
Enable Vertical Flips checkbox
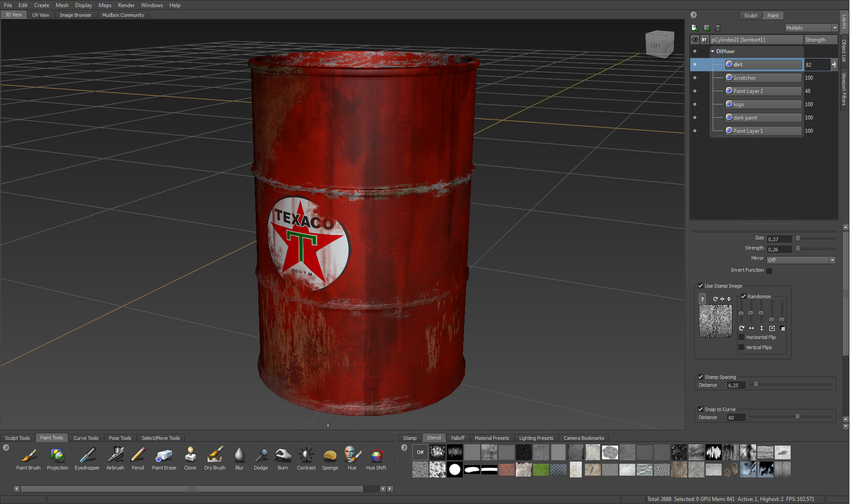point(742,347)
